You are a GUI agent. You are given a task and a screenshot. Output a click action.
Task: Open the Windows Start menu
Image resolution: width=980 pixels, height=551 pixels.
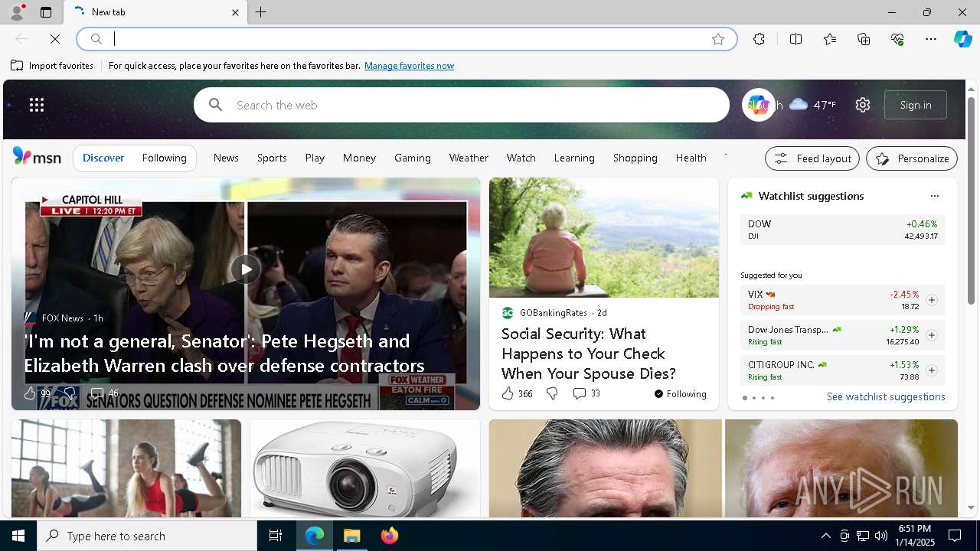coord(18,536)
